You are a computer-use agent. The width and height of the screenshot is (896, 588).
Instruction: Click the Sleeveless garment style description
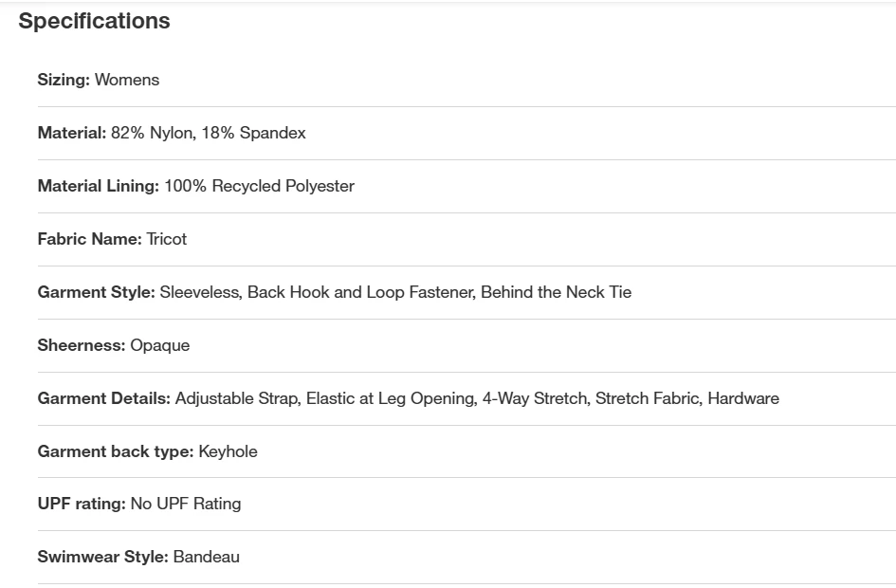[x=395, y=292]
